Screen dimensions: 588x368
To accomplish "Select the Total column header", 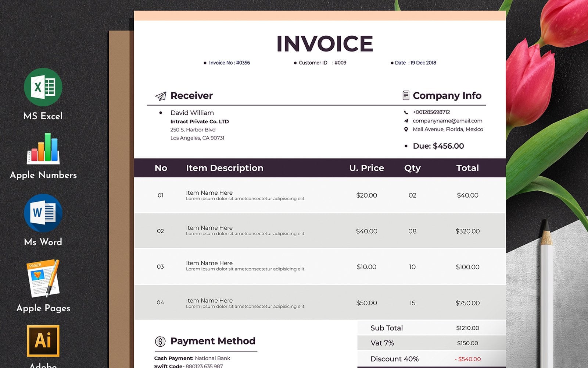I will coord(467,168).
